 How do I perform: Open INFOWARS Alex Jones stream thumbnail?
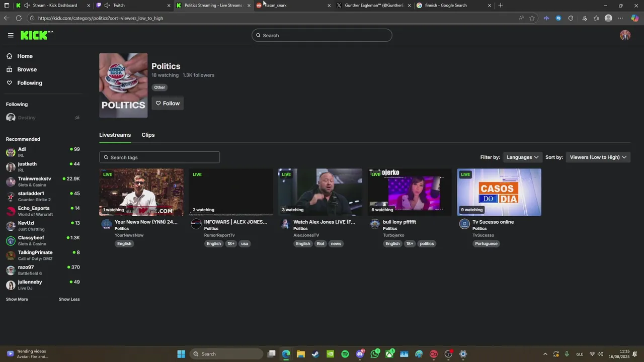[x=231, y=192]
